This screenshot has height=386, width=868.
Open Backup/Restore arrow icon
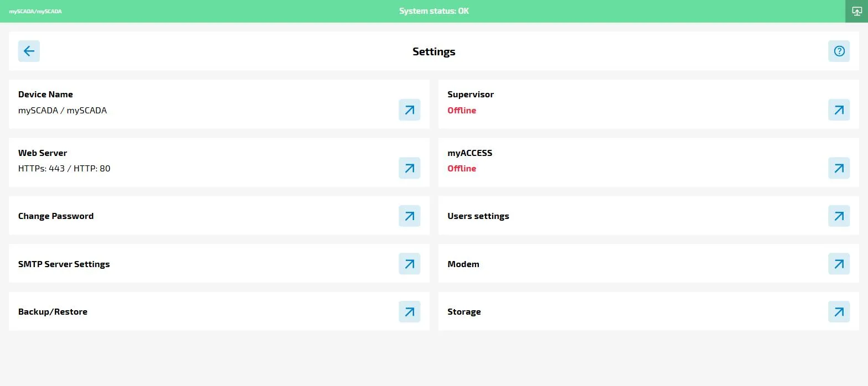[x=409, y=311]
